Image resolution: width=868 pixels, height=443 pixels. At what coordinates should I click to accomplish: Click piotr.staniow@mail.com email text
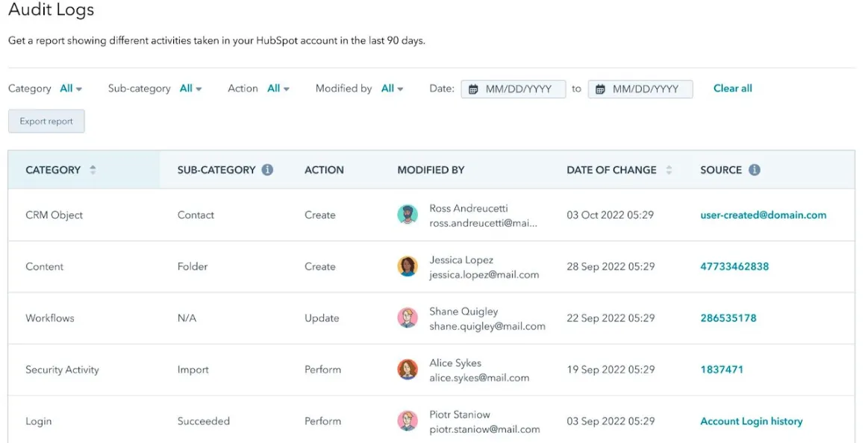484,430
